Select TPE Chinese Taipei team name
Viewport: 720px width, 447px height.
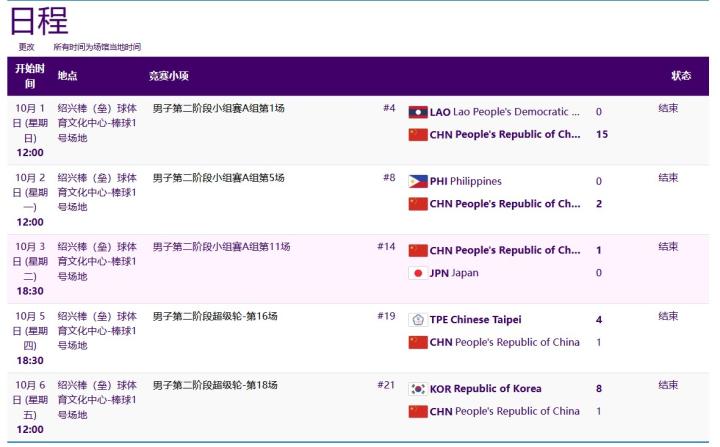(x=475, y=320)
